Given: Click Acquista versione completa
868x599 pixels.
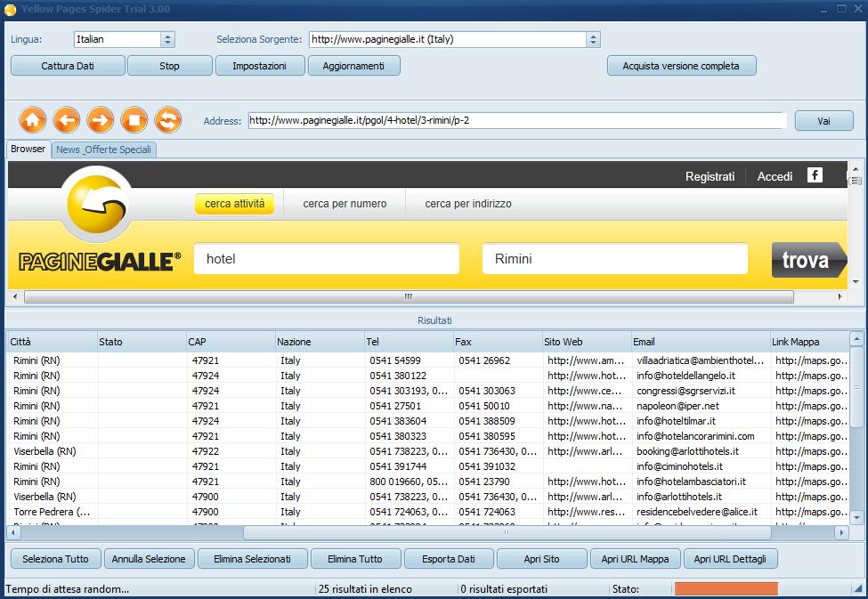Looking at the screenshot, I should tap(681, 66).
